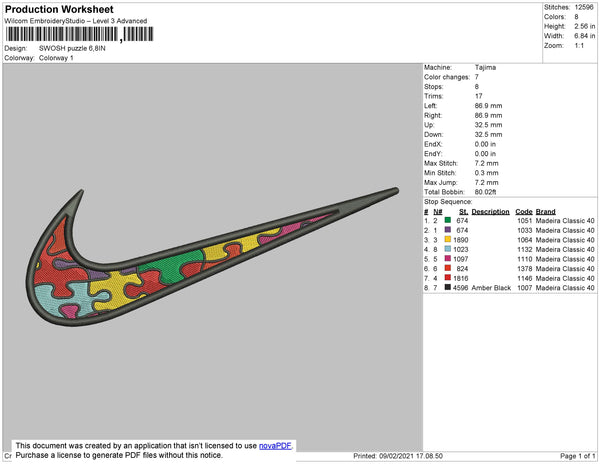Image resolution: width=600 pixels, height=464 pixels.
Task: Click the color changes value '7'
Action: (x=477, y=77)
